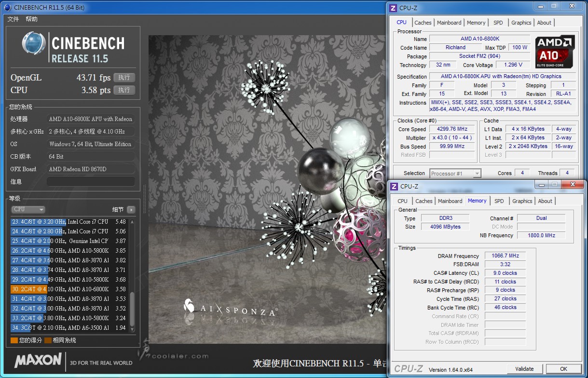
Task: Click the NB Frequency value 1800.0 MHz
Action: pyautogui.click(x=541, y=236)
